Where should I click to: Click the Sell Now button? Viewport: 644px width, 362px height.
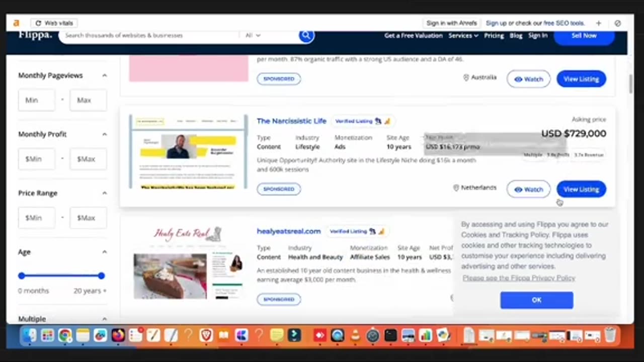(584, 36)
